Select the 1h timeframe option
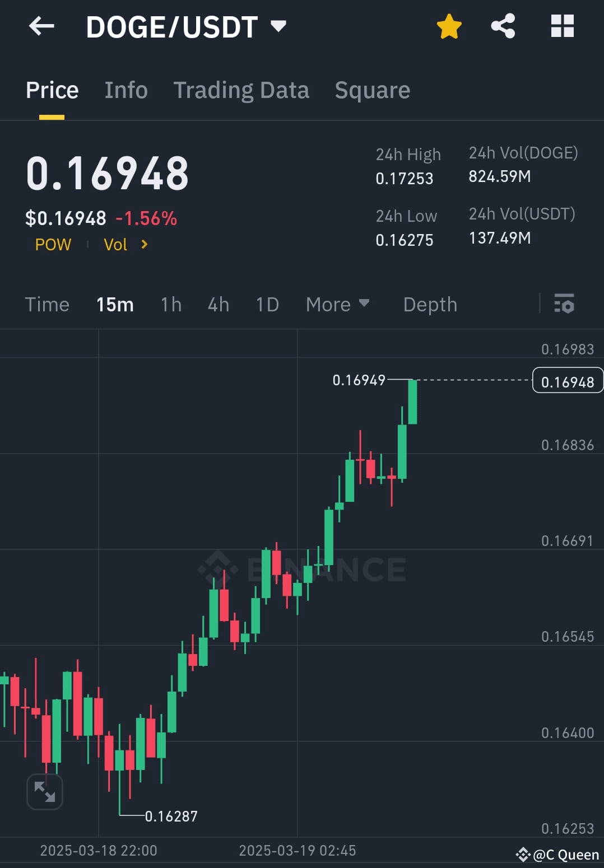 [170, 304]
